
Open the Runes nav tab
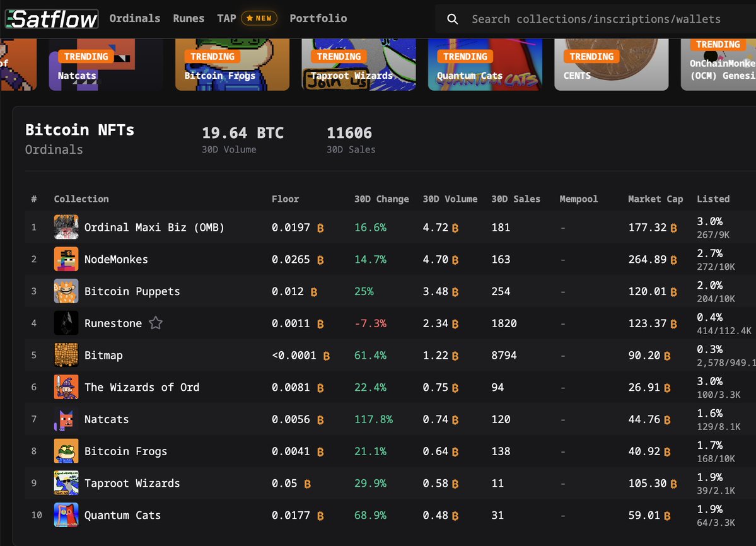(189, 18)
